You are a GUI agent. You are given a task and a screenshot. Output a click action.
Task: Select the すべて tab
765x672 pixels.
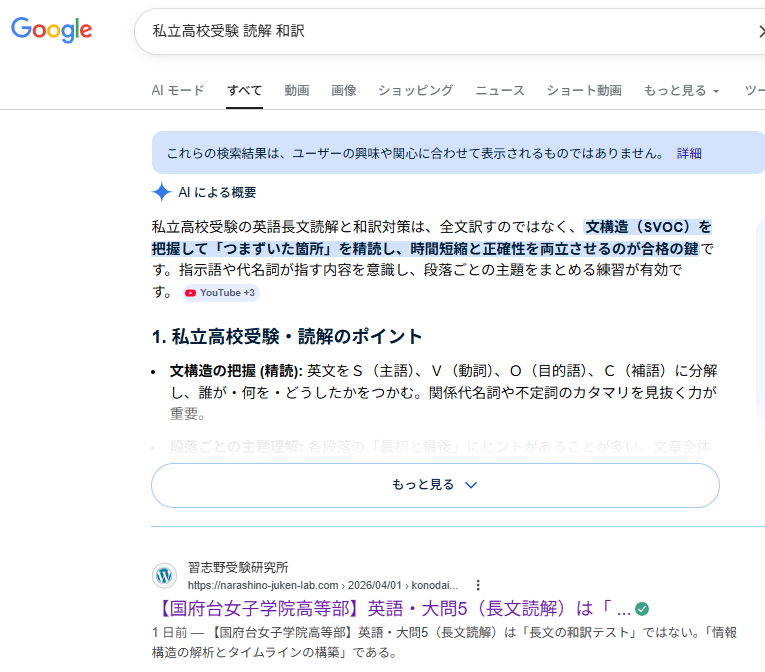coord(244,90)
